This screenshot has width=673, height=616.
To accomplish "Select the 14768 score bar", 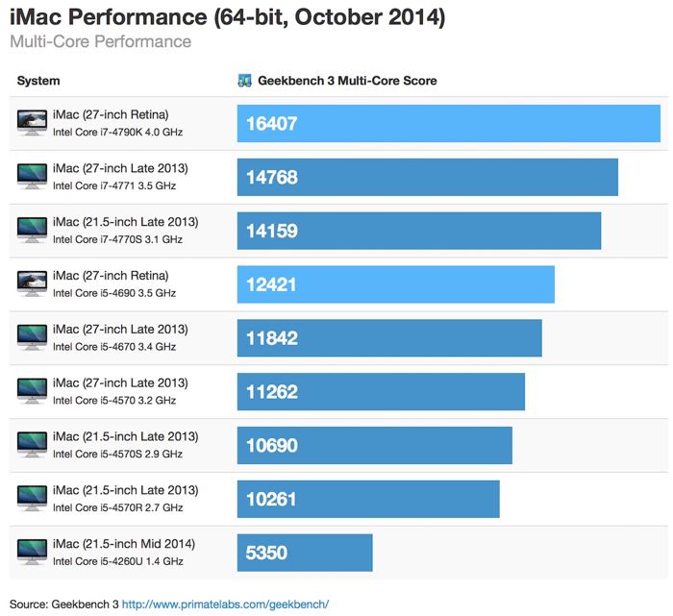I will (427, 177).
